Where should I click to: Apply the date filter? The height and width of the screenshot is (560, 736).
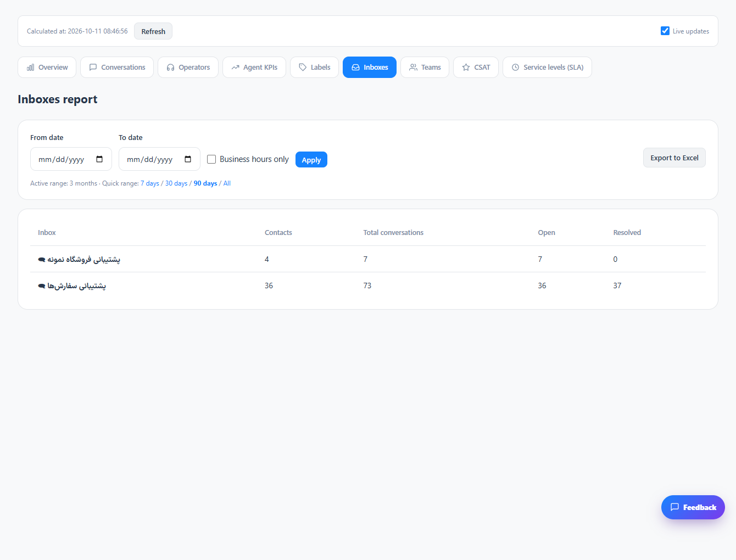311,160
